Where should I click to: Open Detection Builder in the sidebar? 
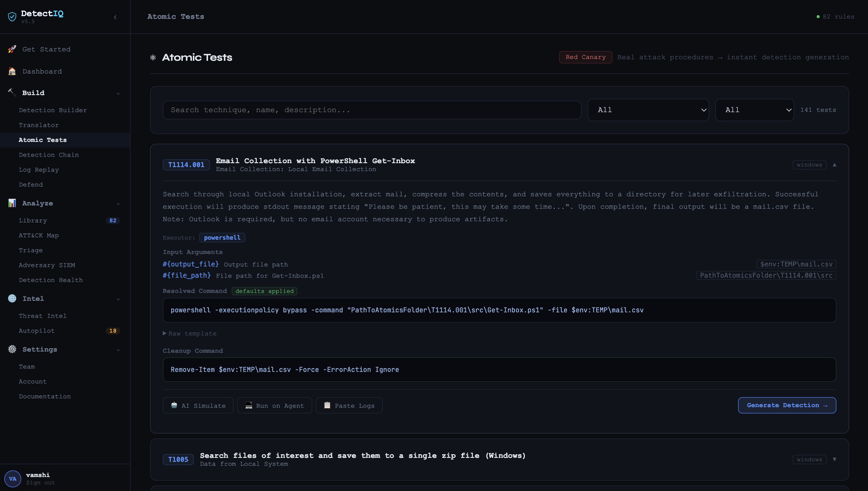coord(53,110)
